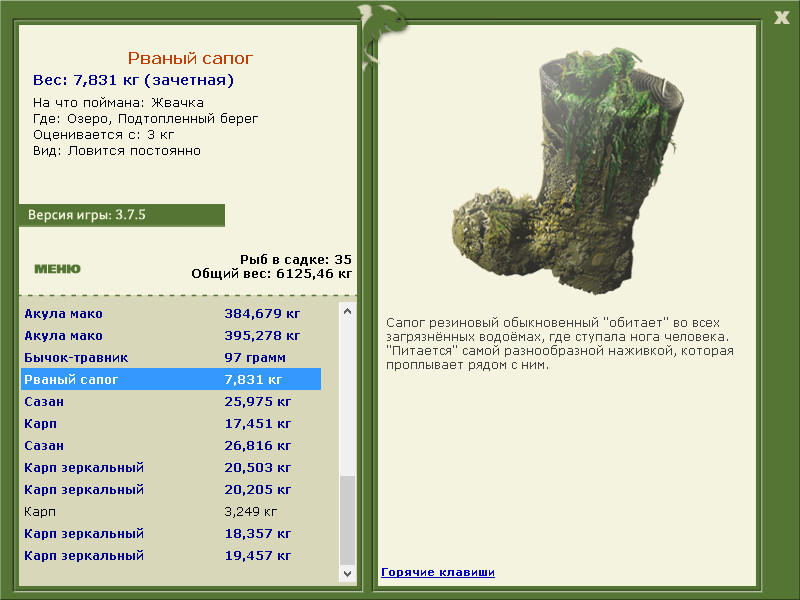Click the catch list scrollbar thumb
800x600 pixels.
[347, 519]
